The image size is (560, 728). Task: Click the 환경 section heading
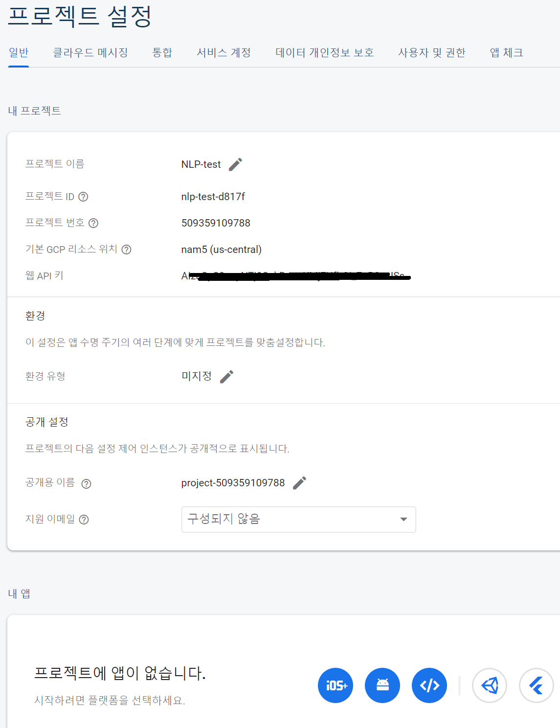click(35, 316)
